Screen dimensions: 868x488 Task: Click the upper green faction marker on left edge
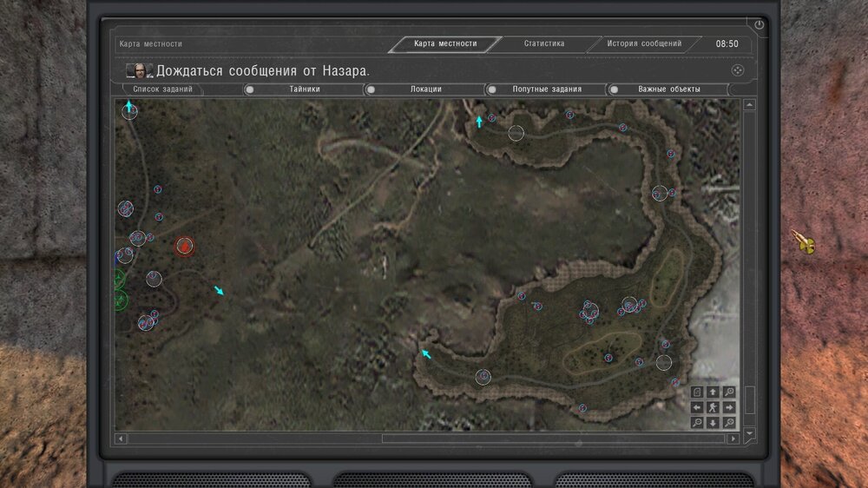click(120, 279)
